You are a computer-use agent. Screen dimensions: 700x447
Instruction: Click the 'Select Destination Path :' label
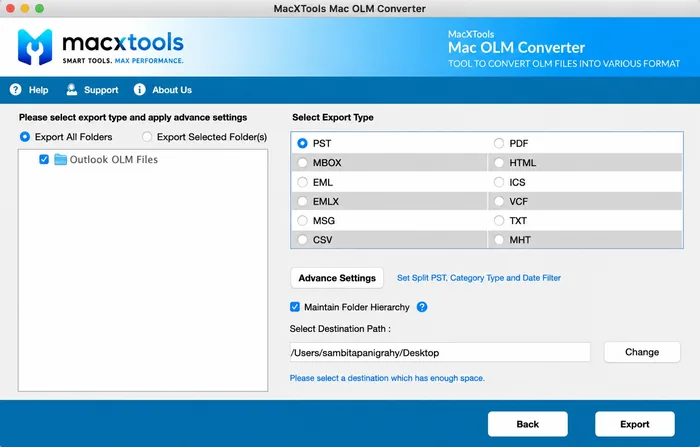(x=340, y=329)
